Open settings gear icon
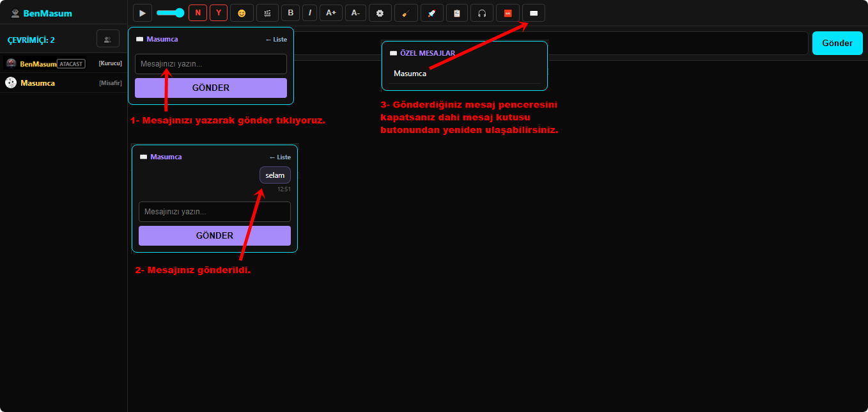The width and height of the screenshot is (868, 412). point(380,13)
